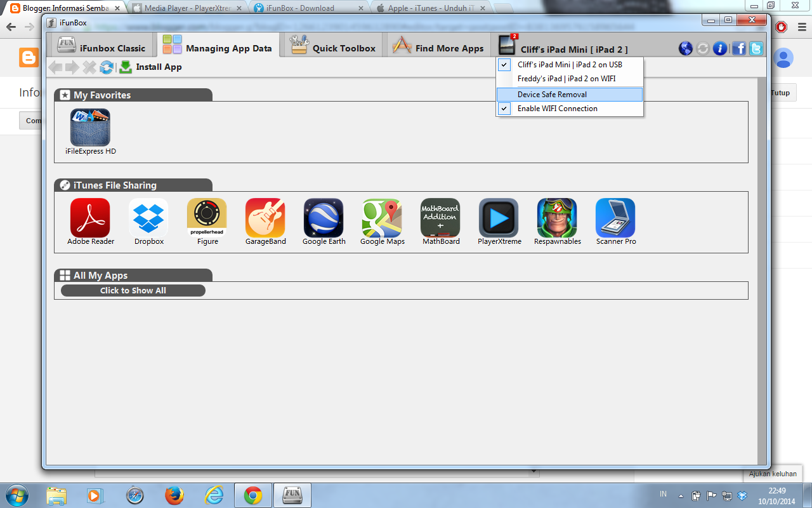Toggle Enable WIFI Connection option

click(x=570, y=109)
